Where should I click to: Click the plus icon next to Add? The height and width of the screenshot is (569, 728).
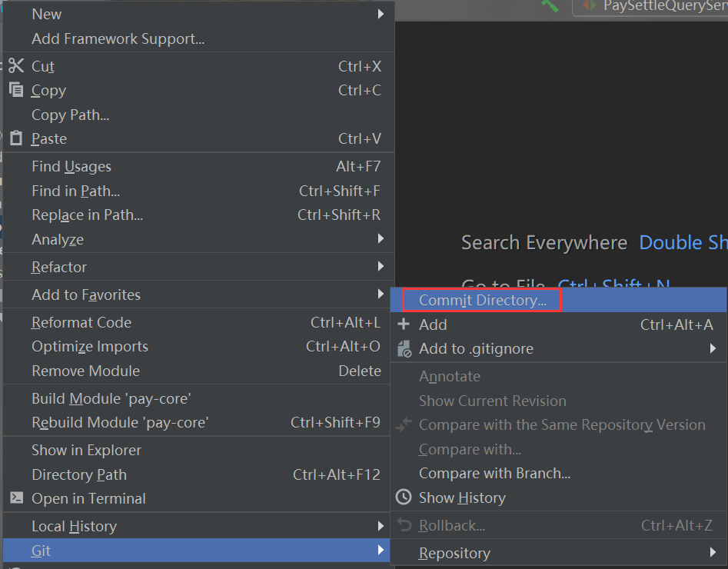click(x=404, y=325)
